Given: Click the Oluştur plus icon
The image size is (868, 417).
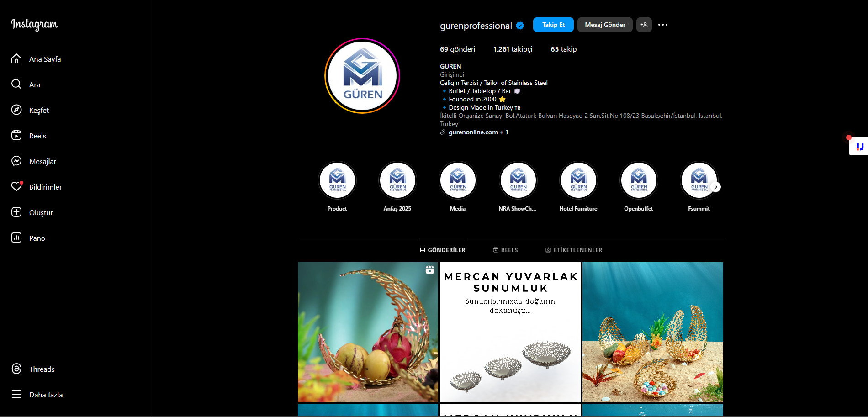Looking at the screenshot, I should (16, 212).
